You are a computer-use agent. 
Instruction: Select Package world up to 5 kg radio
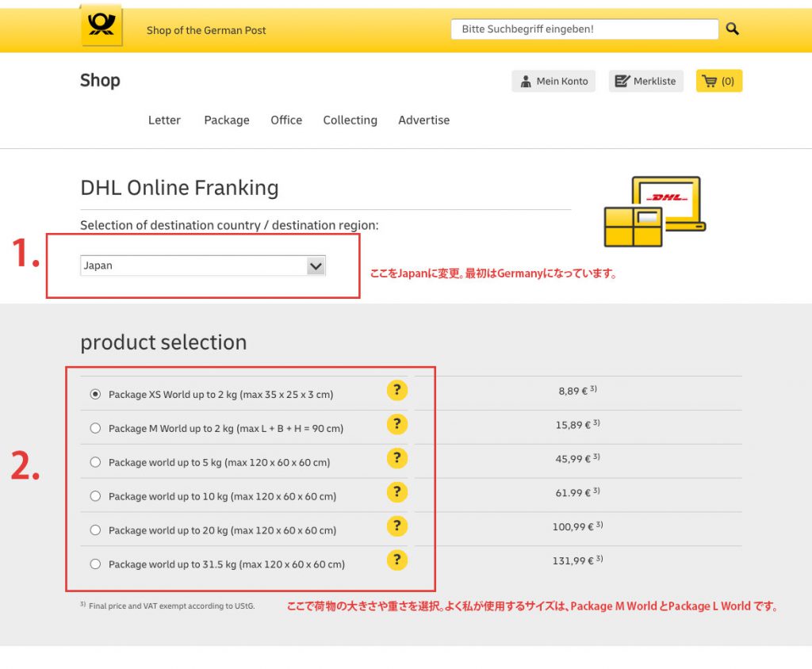[95, 462]
